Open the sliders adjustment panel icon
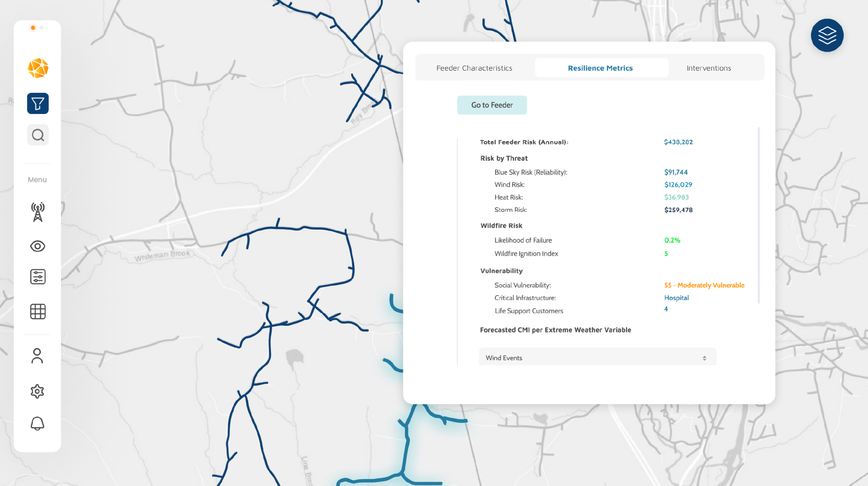The image size is (868, 486). pyautogui.click(x=38, y=277)
